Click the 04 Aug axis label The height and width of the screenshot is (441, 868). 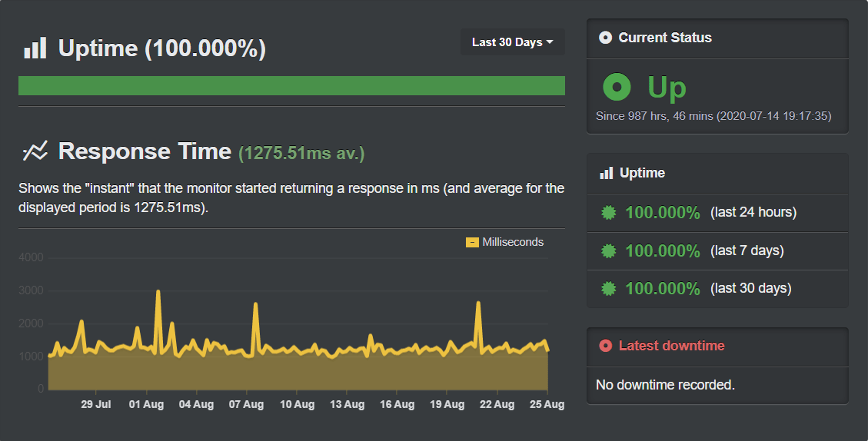tap(196, 404)
